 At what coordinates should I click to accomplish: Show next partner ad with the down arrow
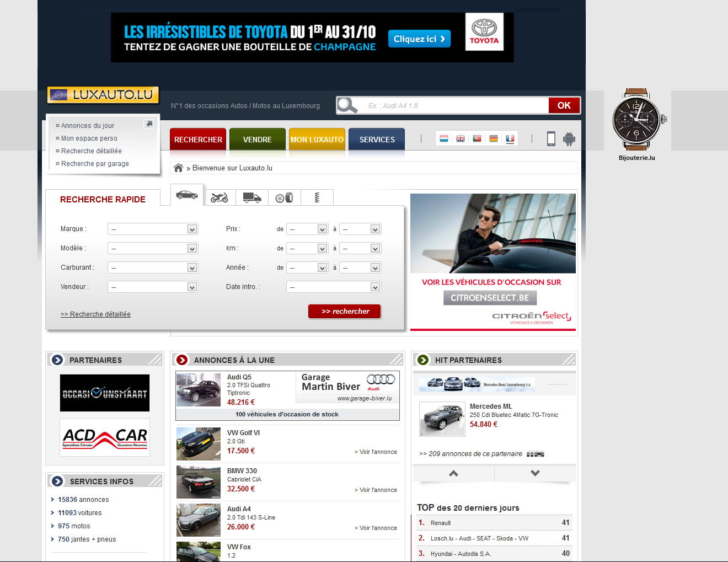click(535, 473)
